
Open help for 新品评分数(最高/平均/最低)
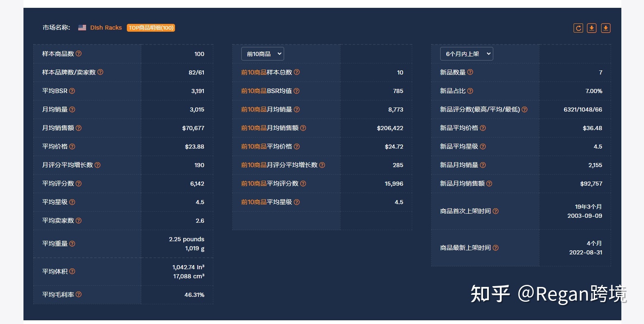pos(525,109)
